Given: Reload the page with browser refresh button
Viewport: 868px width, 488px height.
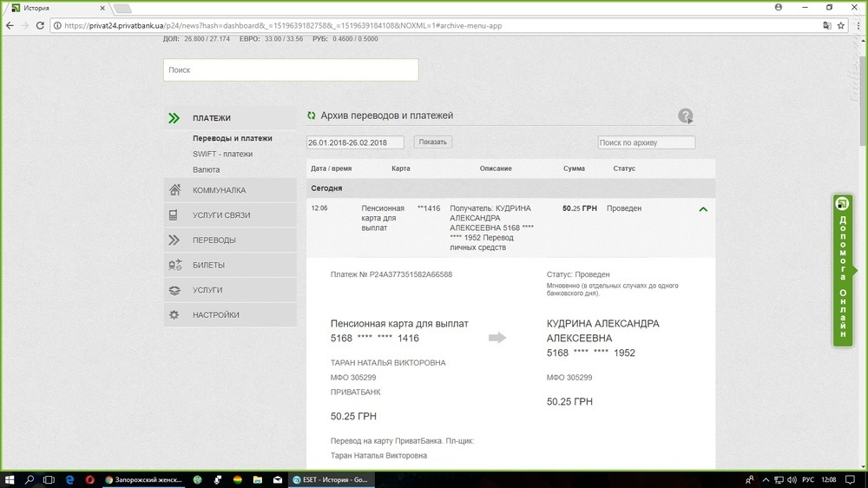Looking at the screenshot, I should click(x=40, y=25).
